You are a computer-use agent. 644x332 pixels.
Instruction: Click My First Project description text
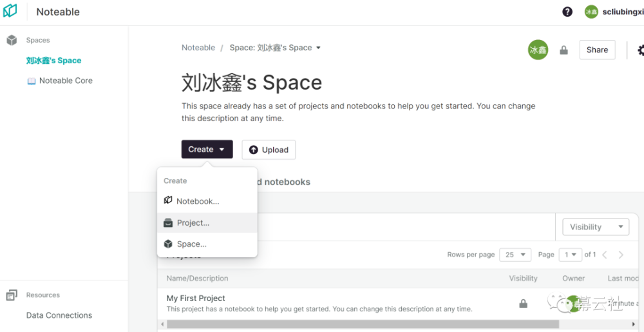[319, 309]
